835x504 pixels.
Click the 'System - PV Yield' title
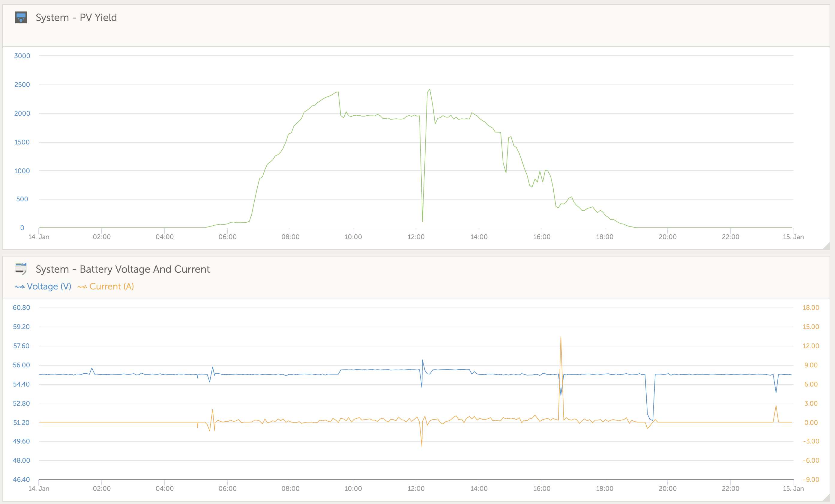click(76, 17)
